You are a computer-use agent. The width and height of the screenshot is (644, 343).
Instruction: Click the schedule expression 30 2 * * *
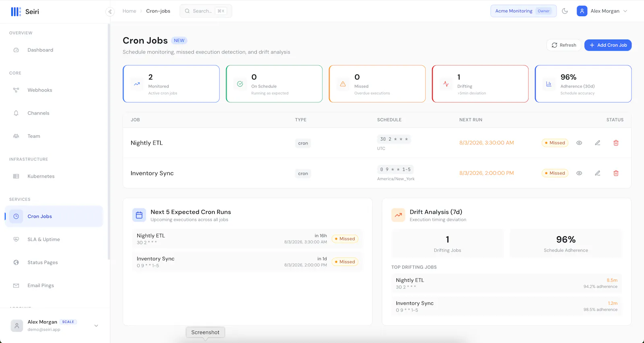394,139
